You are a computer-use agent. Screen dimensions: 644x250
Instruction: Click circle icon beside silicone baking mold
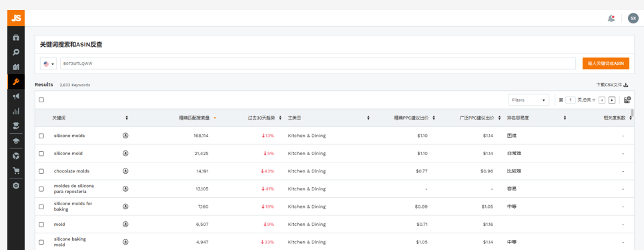tap(125, 242)
